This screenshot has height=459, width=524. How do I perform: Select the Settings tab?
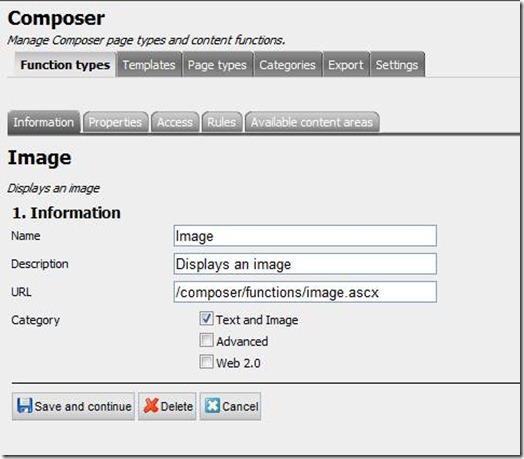pos(397,65)
